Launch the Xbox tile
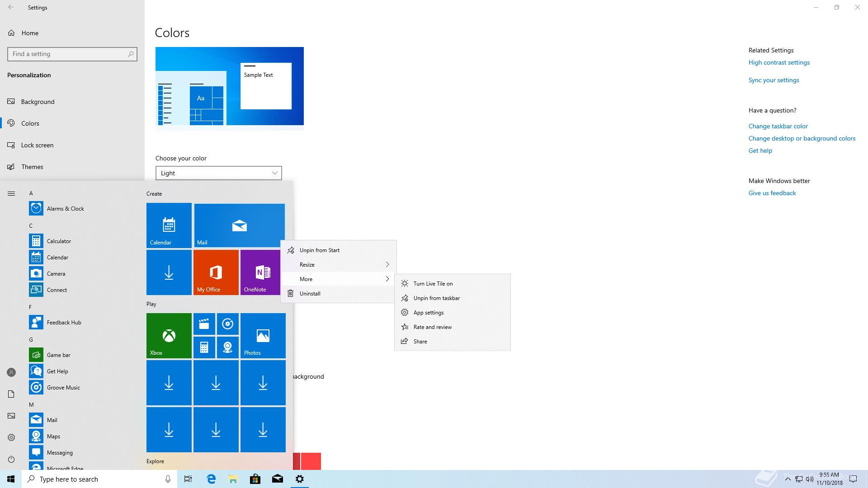The width and height of the screenshot is (868, 488). (x=169, y=336)
